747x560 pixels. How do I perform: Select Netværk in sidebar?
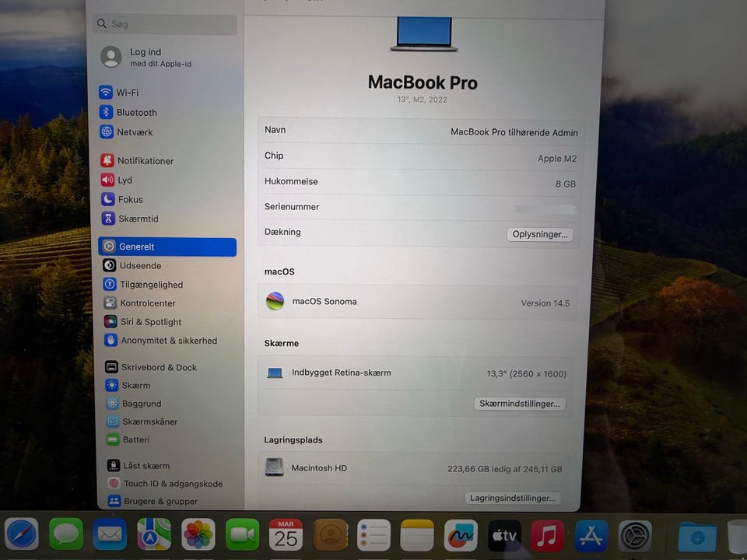pos(126,132)
